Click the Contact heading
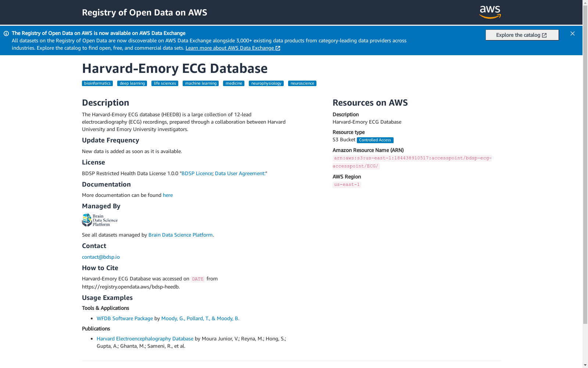The width and height of the screenshot is (588, 368). (x=94, y=246)
